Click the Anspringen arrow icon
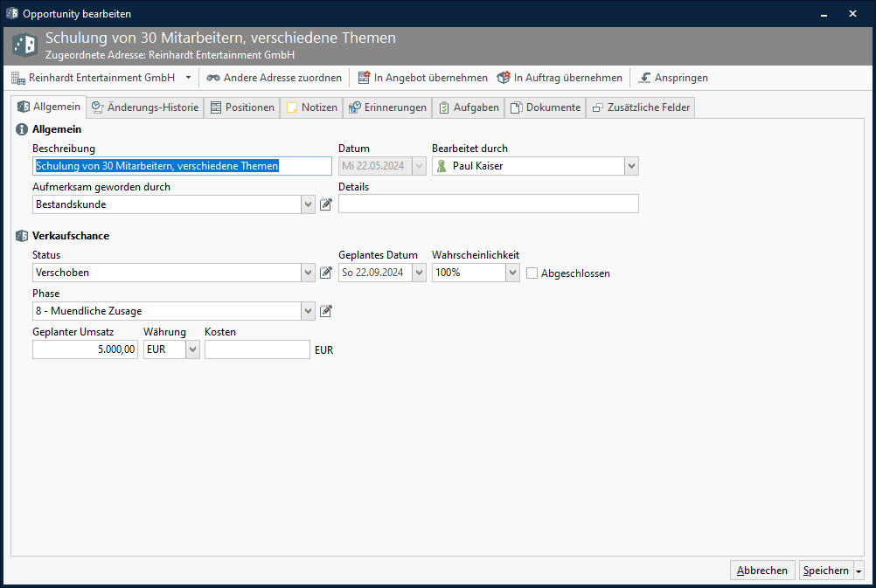The width and height of the screenshot is (876, 588). pos(645,78)
